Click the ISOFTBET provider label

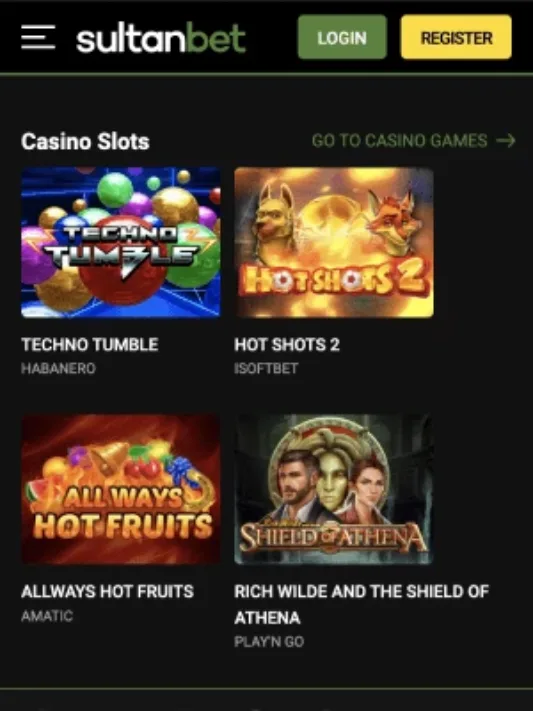[266, 368]
